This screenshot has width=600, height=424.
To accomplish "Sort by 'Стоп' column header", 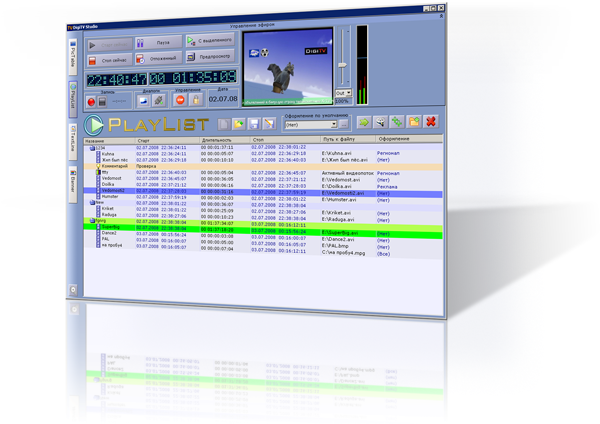I will pos(285,139).
